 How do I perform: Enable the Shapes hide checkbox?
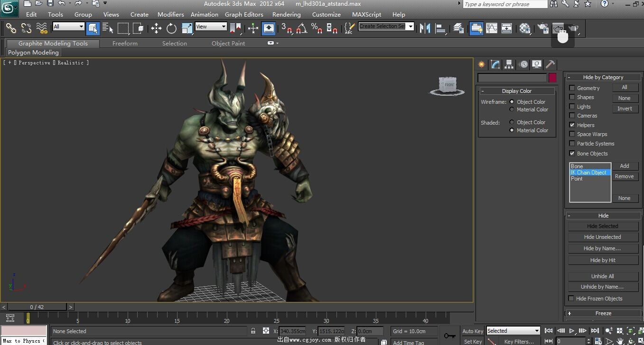[572, 97]
